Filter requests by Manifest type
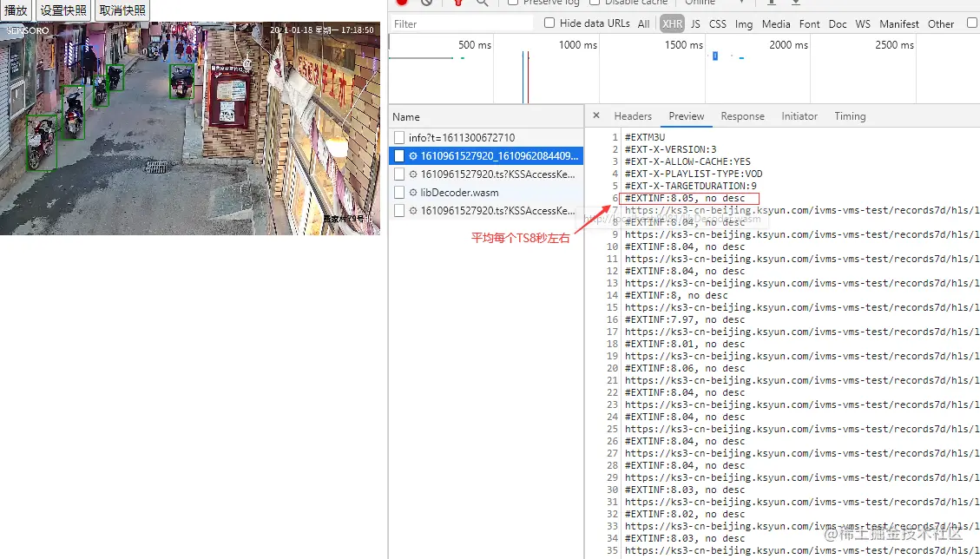Image resolution: width=980 pixels, height=559 pixels. (x=898, y=24)
